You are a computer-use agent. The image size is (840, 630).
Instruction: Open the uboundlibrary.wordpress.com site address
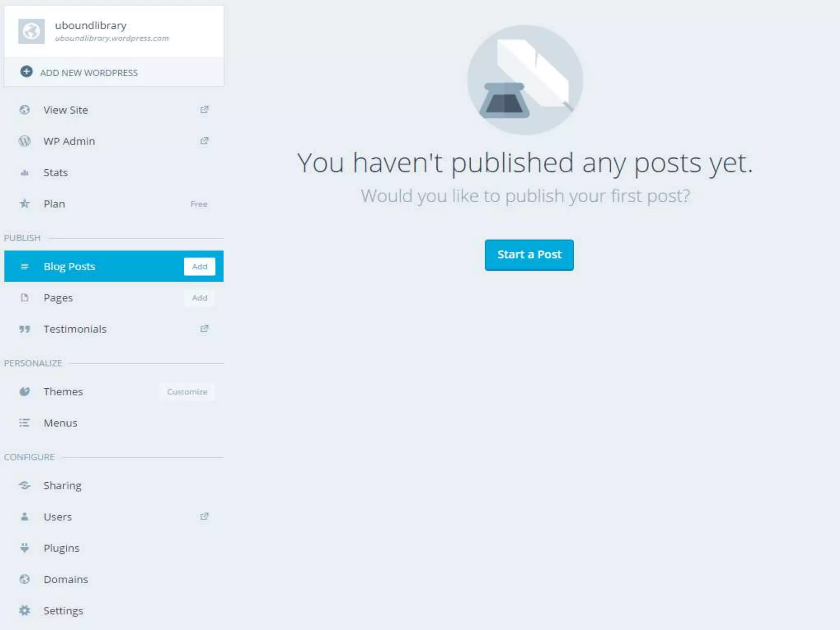click(112, 38)
